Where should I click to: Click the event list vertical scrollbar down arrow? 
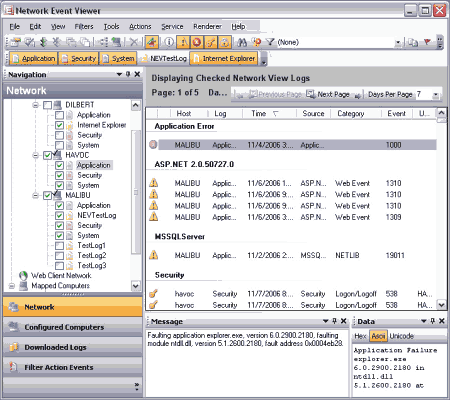click(x=441, y=305)
